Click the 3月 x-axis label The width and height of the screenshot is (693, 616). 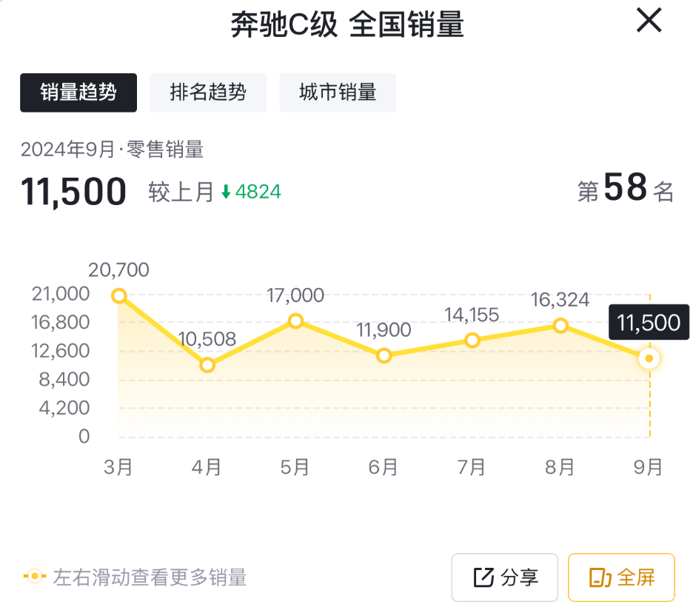[x=118, y=467]
